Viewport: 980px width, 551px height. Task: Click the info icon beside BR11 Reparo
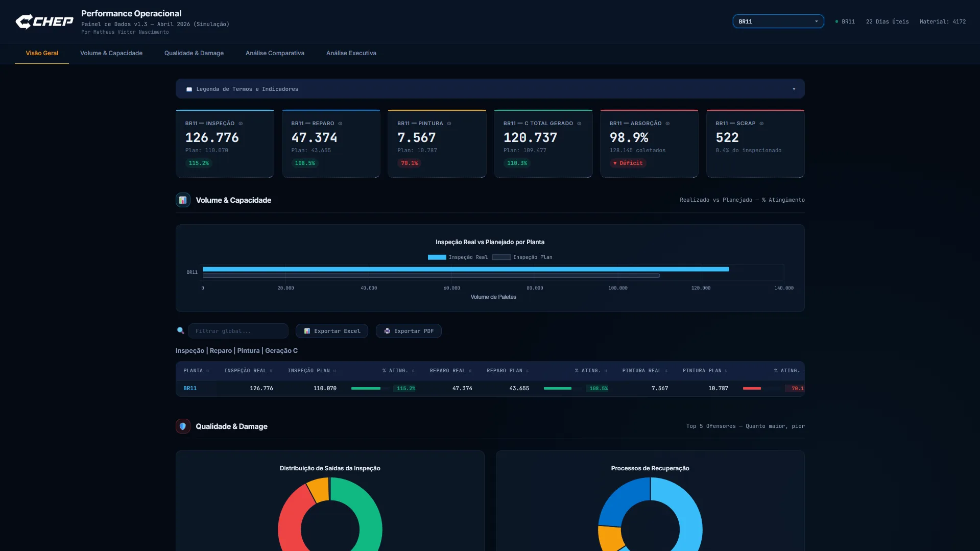tap(340, 124)
